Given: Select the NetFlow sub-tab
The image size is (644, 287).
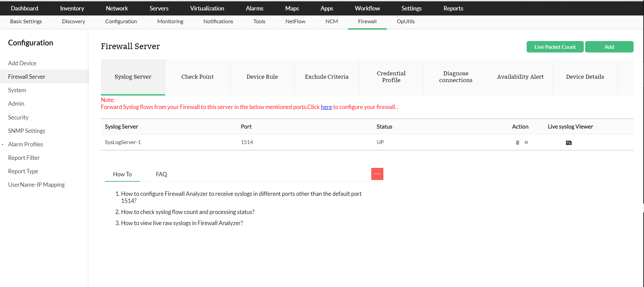Looking at the screenshot, I should [x=295, y=22].
